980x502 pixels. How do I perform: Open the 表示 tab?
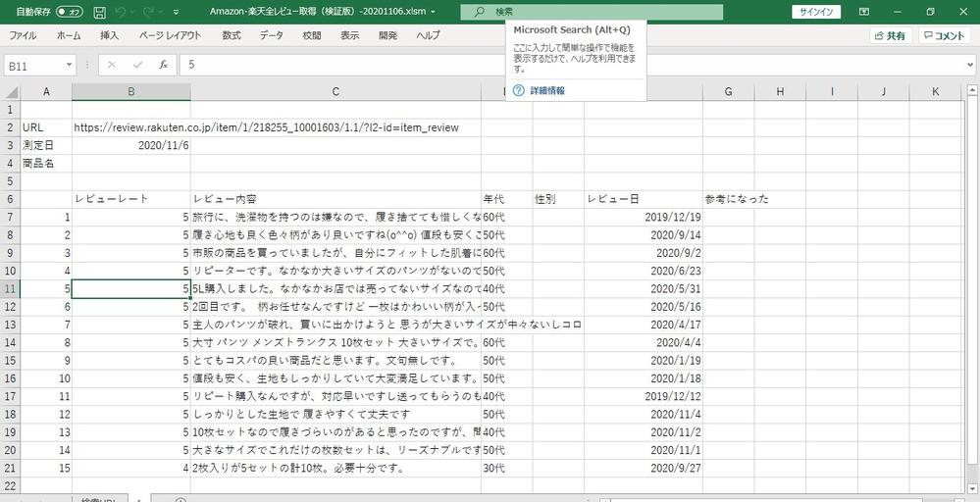pyautogui.click(x=349, y=35)
